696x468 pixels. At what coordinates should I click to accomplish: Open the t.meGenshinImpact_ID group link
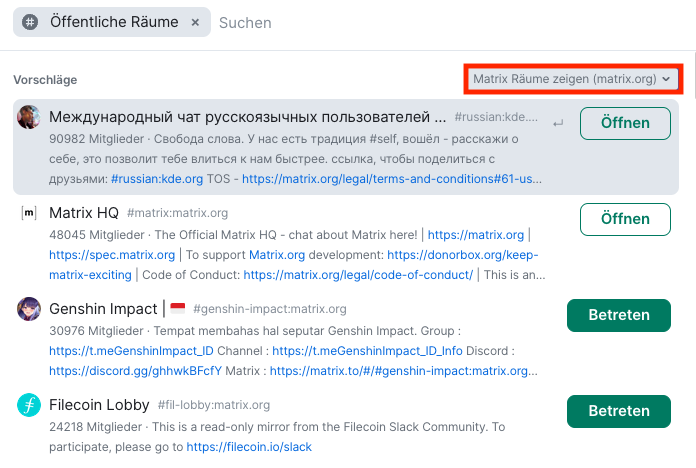(131, 350)
